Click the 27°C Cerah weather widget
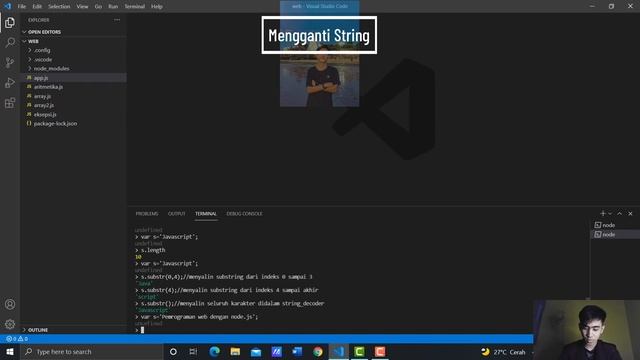The image size is (640, 360). point(503,352)
